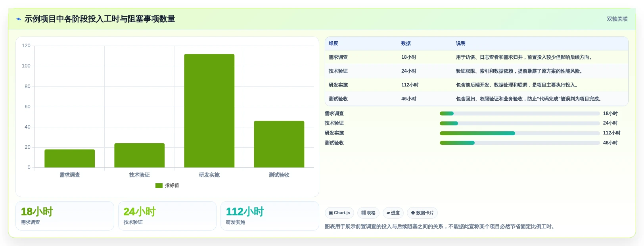
Task: Select the 数据卡片 tag chip
Action: click(422, 213)
